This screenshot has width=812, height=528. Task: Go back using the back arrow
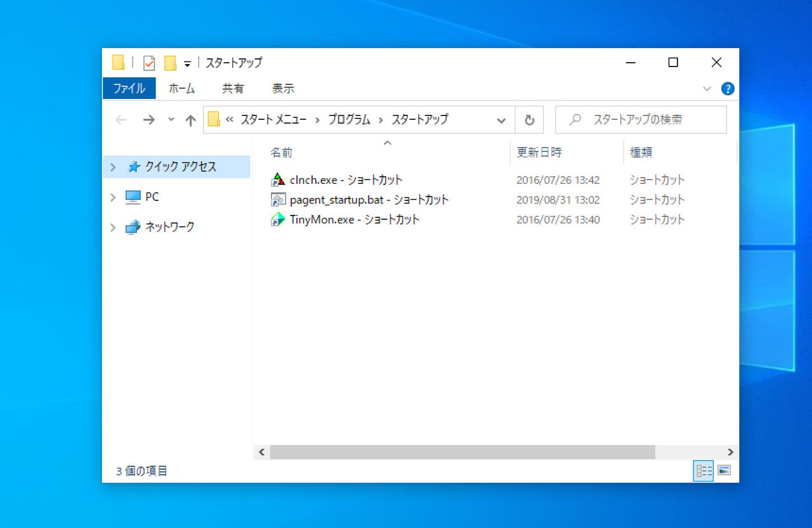click(121, 120)
